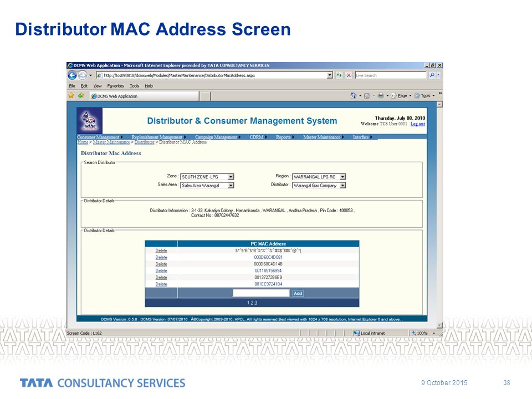Click the Add to Favorites icon
This screenshot has width=532, height=399.
pyautogui.click(x=81, y=96)
